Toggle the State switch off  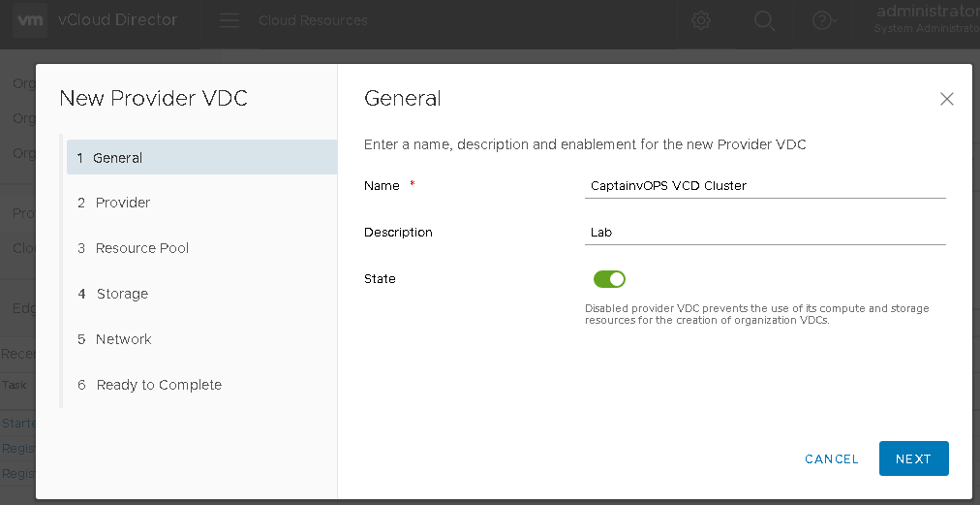pyautogui.click(x=609, y=279)
